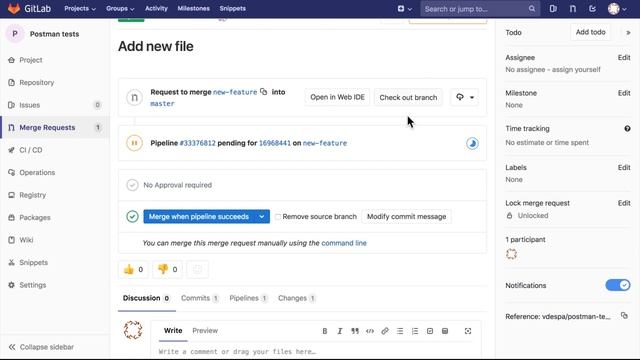Open the command line link
640x360 pixels.
coord(344,243)
